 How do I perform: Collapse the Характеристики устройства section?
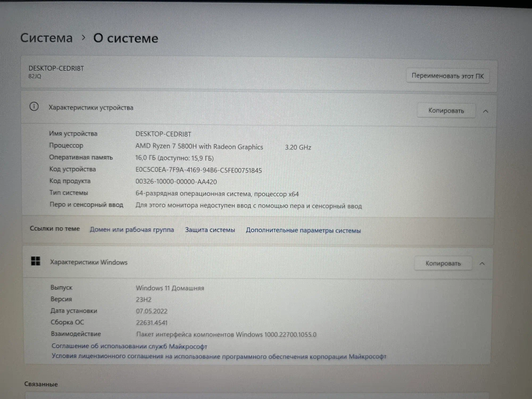coord(485,111)
